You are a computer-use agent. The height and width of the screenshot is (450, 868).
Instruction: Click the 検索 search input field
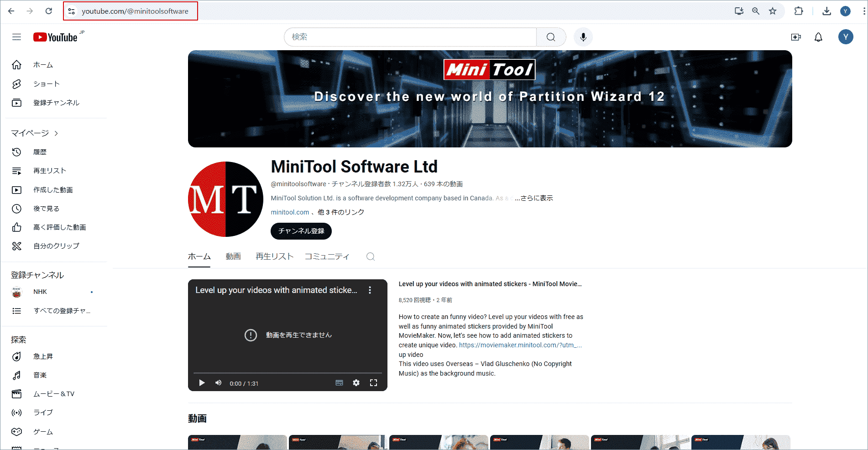(x=410, y=37)
